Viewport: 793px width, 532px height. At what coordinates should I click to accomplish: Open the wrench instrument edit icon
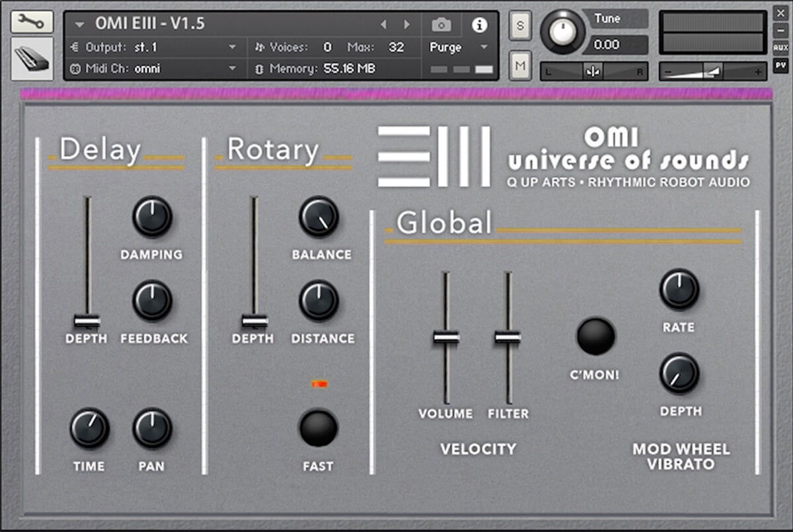coord(32,22)
